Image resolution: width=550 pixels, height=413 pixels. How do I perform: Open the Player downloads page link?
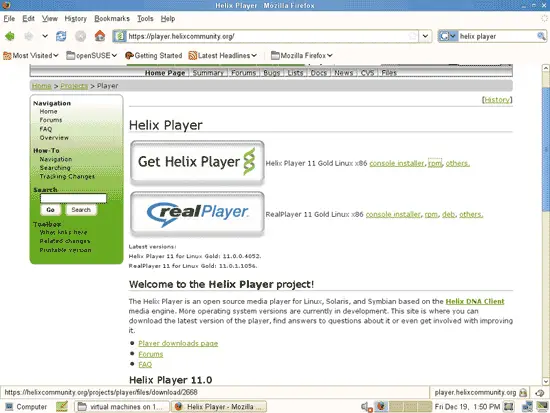178,343
